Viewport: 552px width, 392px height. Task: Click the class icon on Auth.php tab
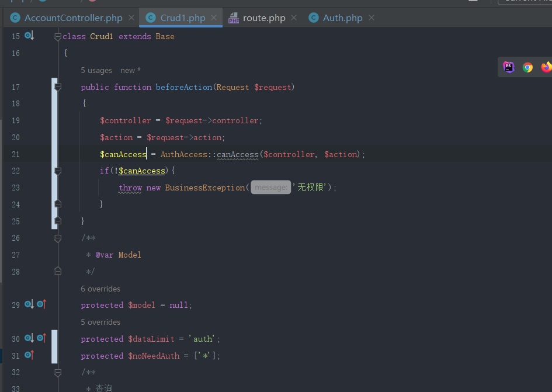click(x=313, y=18)
